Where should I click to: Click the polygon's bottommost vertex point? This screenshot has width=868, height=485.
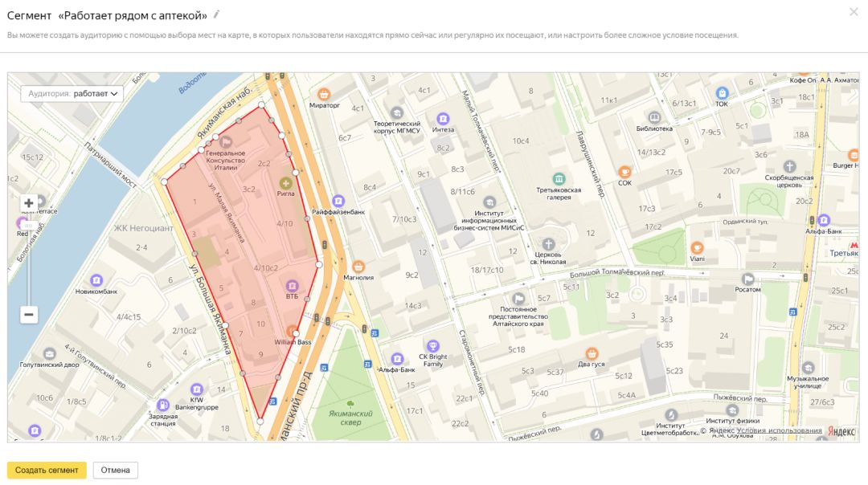260,420
